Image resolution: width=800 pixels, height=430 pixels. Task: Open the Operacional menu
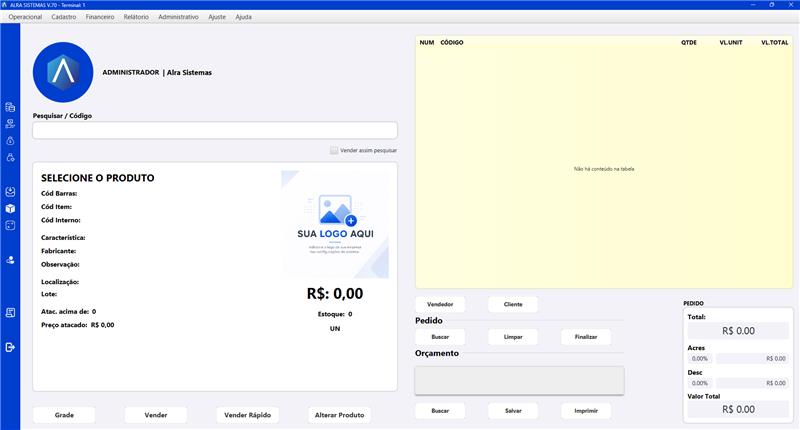point(25,17)
